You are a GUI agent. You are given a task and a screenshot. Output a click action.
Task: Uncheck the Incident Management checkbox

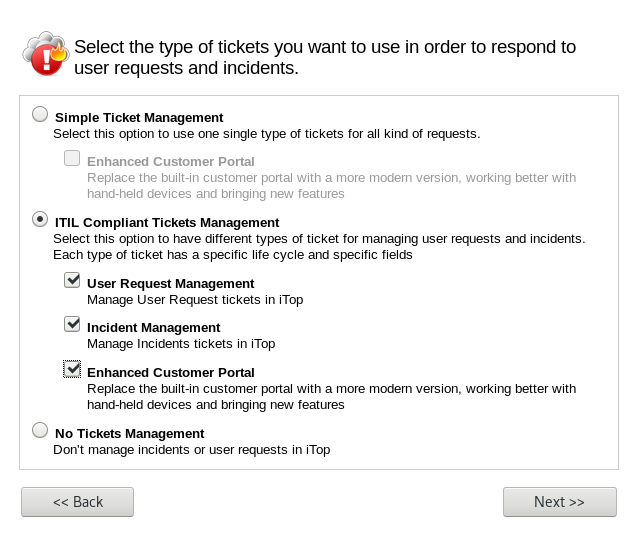point(72,325)
